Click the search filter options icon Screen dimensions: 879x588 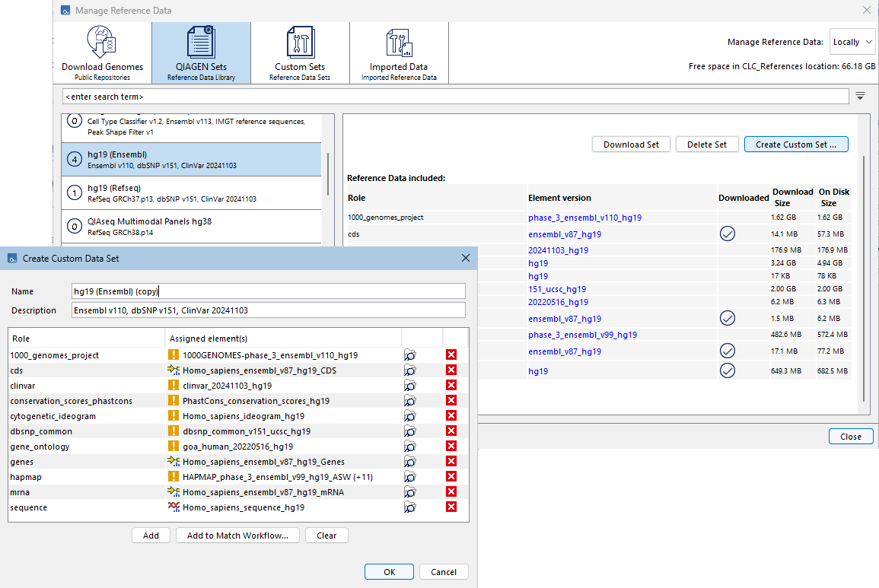(861, 96)
